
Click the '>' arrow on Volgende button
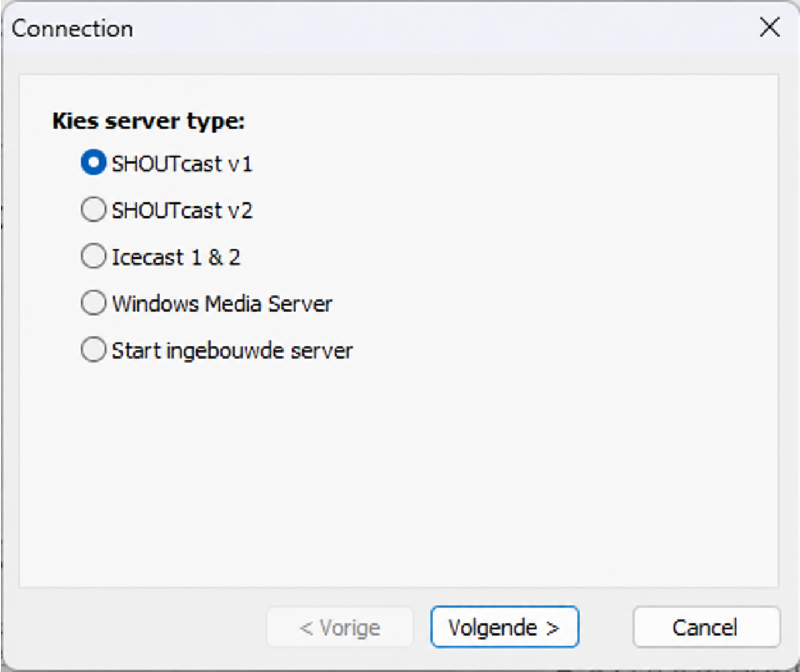(553, 628)
